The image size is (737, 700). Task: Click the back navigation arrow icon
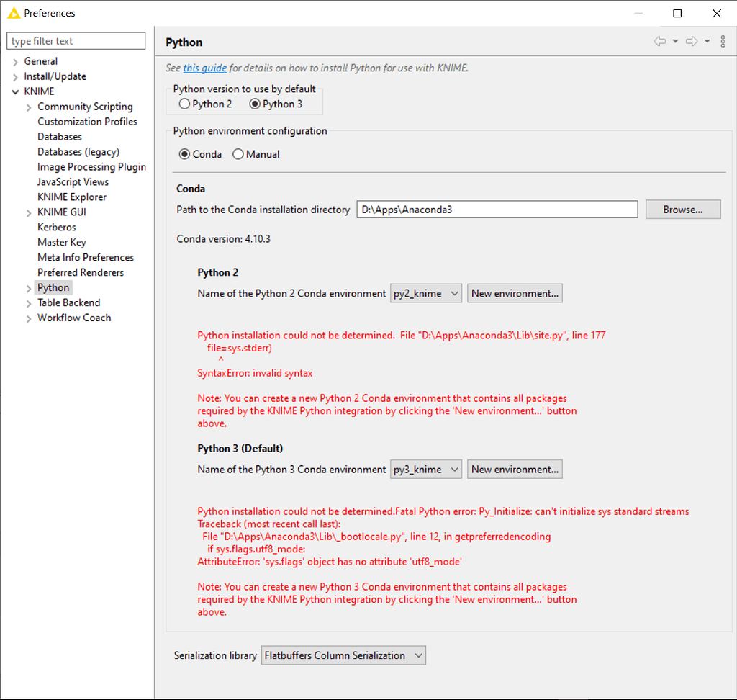point(659,42)
